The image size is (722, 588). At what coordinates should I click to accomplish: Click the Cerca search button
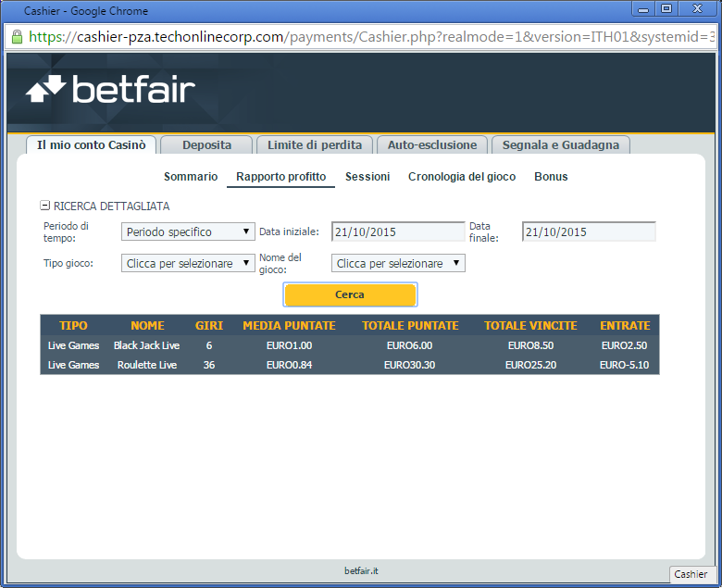[x=350, y=294]
